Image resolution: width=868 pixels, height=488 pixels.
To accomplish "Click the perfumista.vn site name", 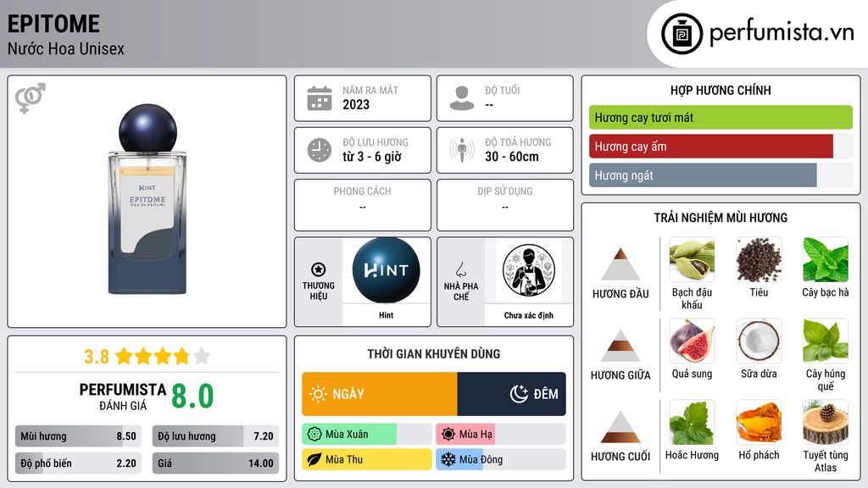I will click(x=782, y=33).
